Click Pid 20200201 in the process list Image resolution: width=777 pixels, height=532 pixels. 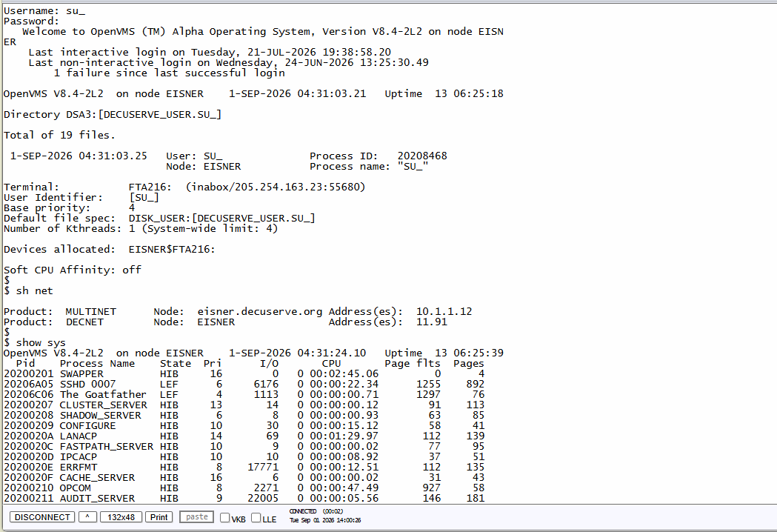tap(28, 374)
